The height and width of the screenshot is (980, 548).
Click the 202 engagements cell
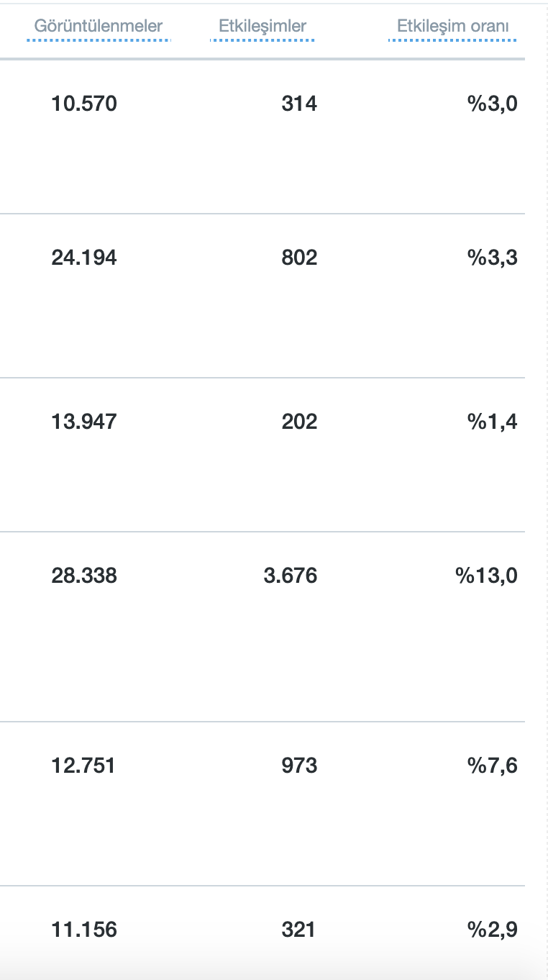[299, 422]
